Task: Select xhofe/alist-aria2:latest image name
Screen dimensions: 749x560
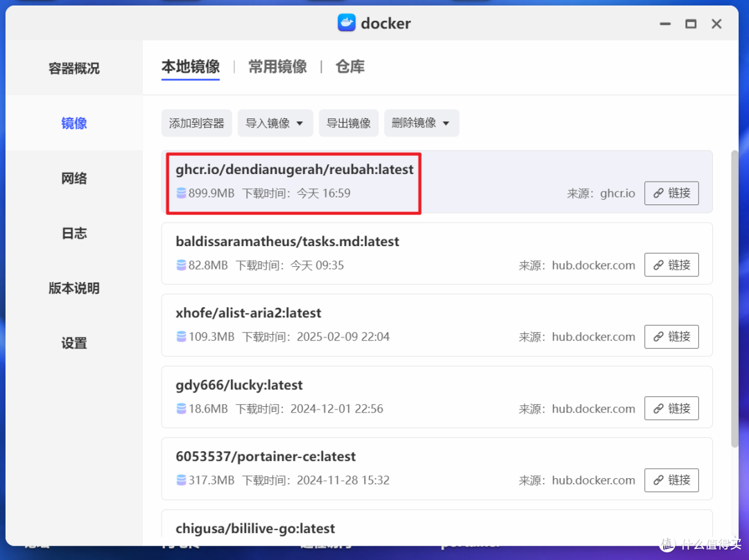Action: tap(248, 313)
